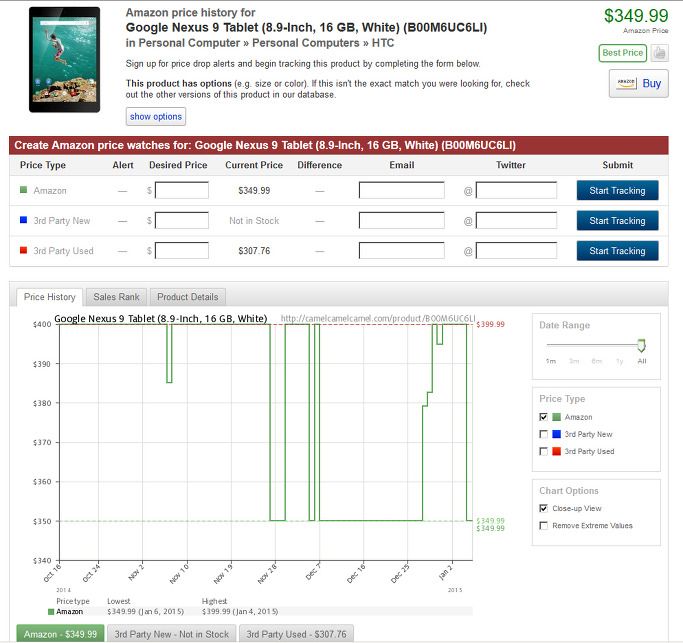Image resolution: width=683 pixels, height=643 pixels.
Task: Click the 3rd Party New - Not in Stock tab
Action: click(x=172, y=634)
